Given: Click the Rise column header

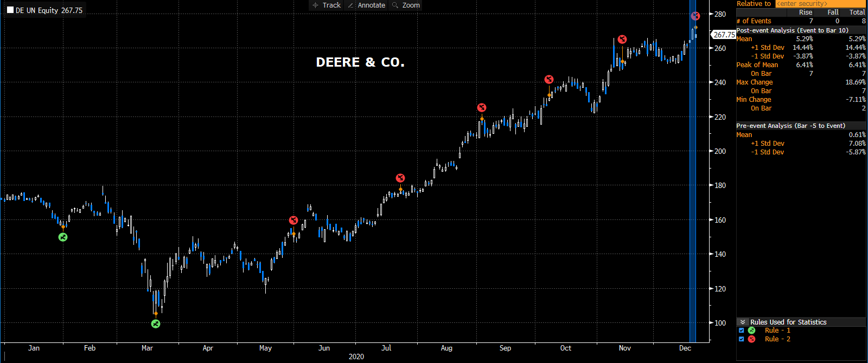Looking at the screenshot, I should pyautogui.click(x=806, y=12).
